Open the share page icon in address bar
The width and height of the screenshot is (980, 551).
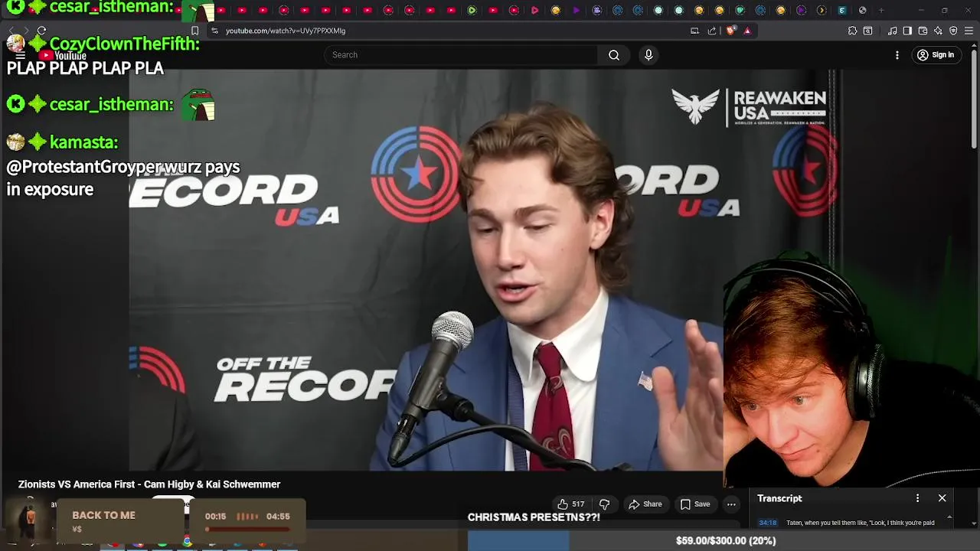[x=712, y=31]
